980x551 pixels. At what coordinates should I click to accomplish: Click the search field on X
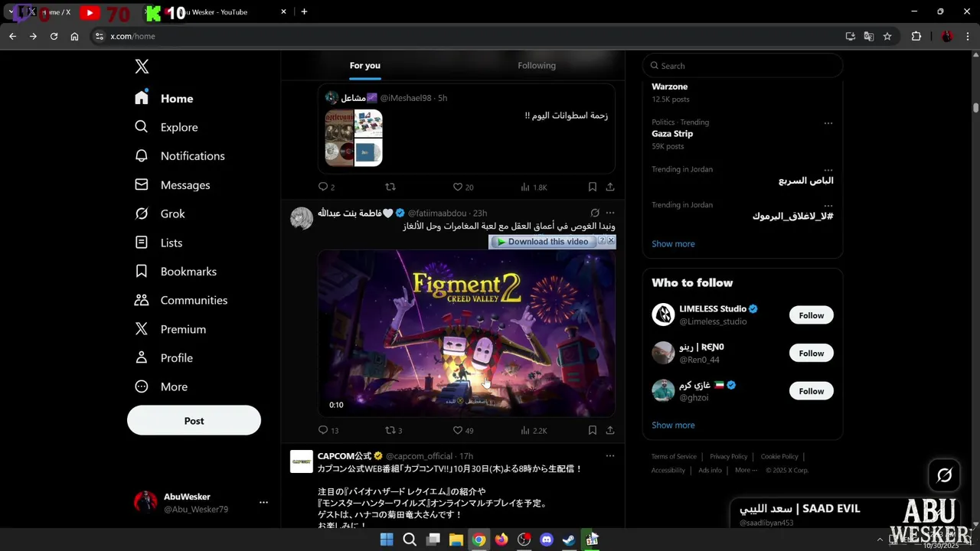pyautogui.click(x=743, y=66)
